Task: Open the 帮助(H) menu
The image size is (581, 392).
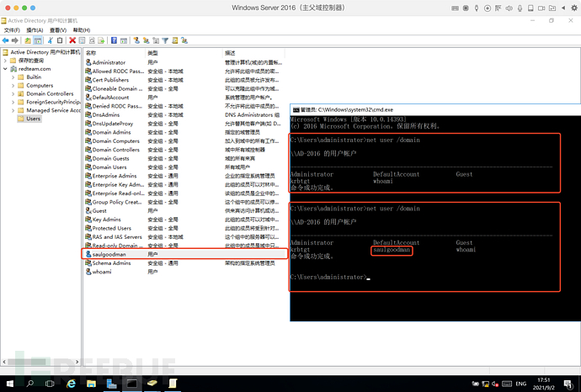Action: click(82, 30)
